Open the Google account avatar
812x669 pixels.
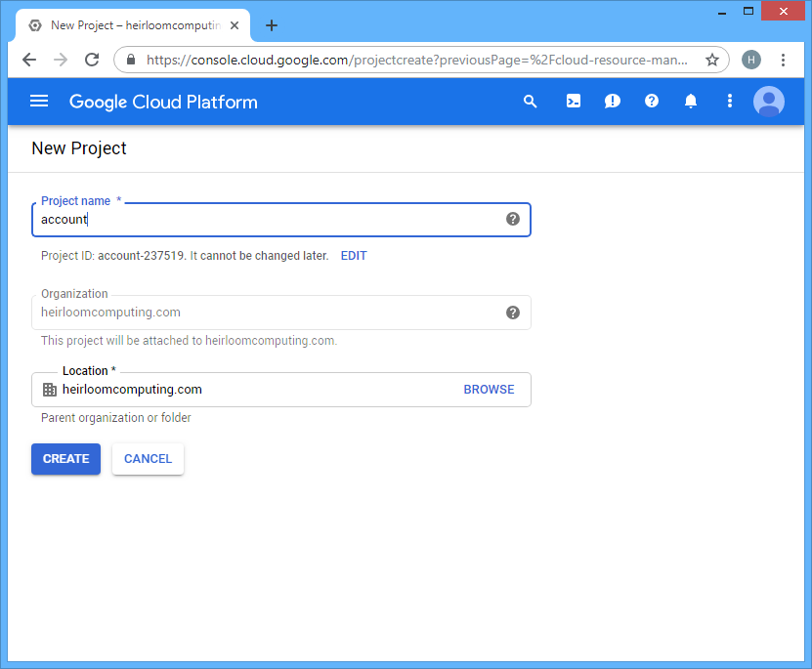pyautogui.click(x=768, y=102)
